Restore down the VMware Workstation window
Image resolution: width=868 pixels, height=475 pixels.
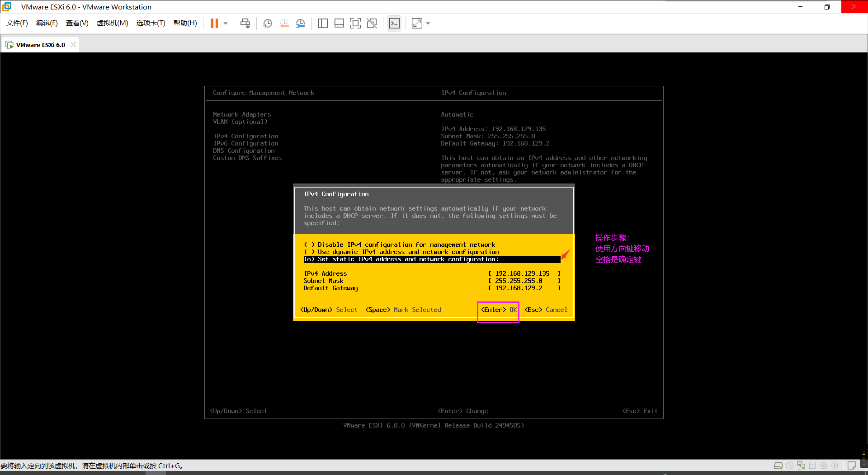pyautogui.click(x=827, y=7)
